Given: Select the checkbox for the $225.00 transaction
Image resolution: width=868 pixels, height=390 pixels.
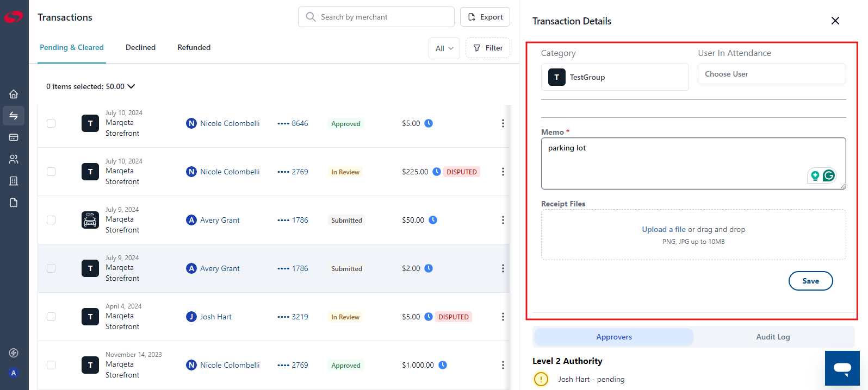Looking at the screenshot, I should point(51,172).
